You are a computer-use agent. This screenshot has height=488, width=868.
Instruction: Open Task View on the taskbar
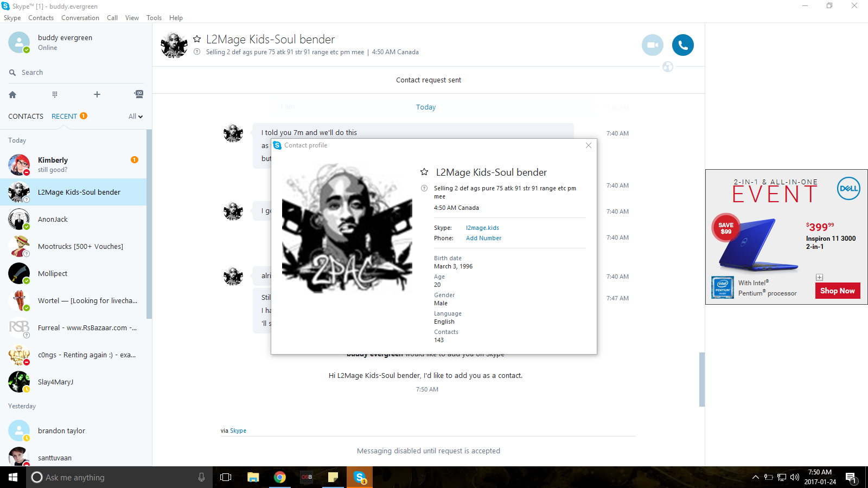point(226,477)
